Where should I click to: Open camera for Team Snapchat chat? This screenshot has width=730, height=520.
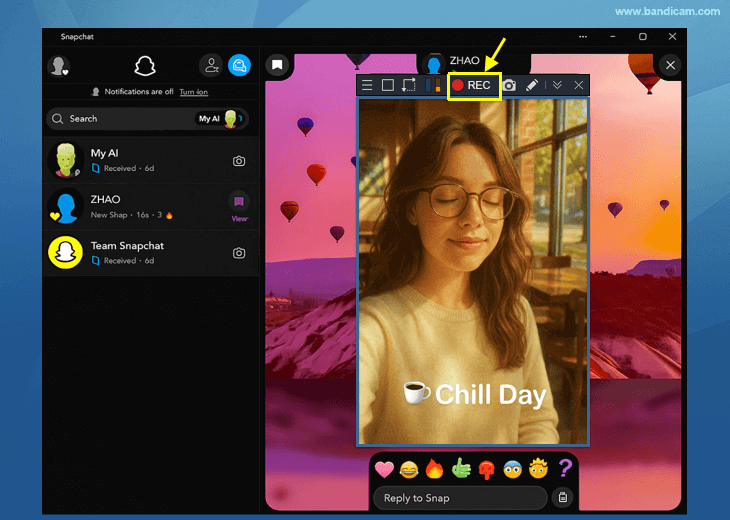[239, 253]
